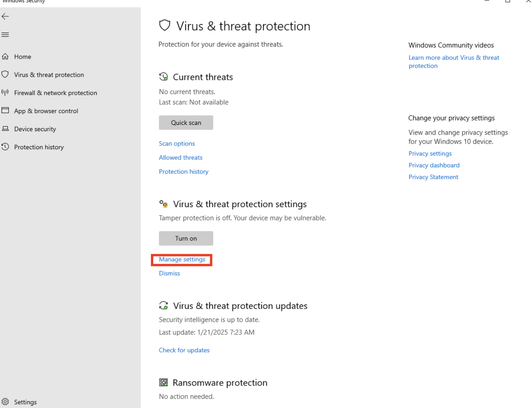Turn on tamper protection
The width and height of the screenshot is (532, 408).
click(x=186, y=238)
